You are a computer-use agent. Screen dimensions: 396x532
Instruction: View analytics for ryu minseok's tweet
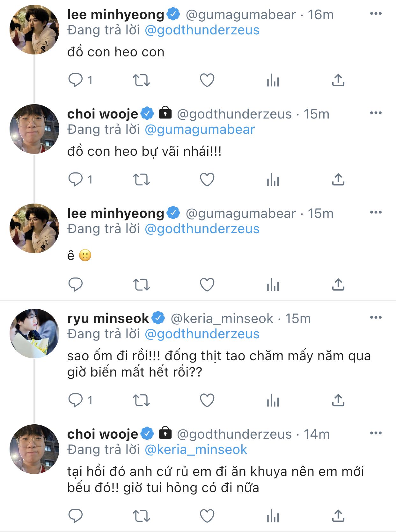tap(273, 400)
